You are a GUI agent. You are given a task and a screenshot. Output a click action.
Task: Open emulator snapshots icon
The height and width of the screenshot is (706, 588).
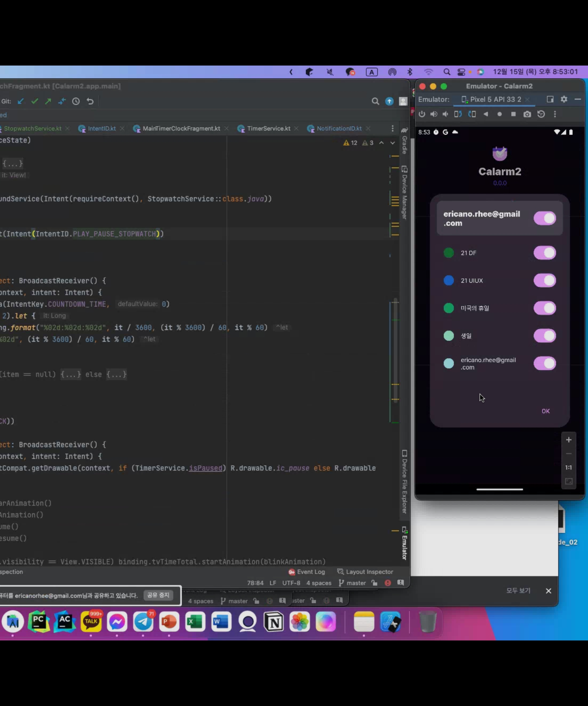(541, 114)
